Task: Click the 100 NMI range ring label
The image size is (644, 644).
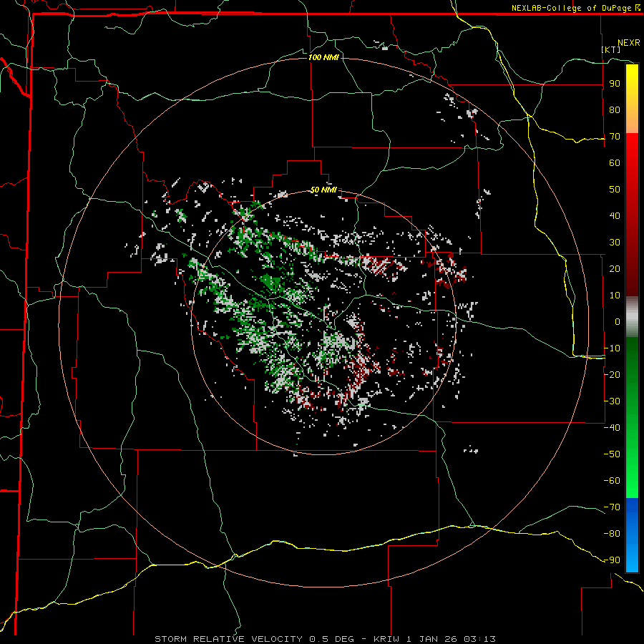Action: (323, 57)
